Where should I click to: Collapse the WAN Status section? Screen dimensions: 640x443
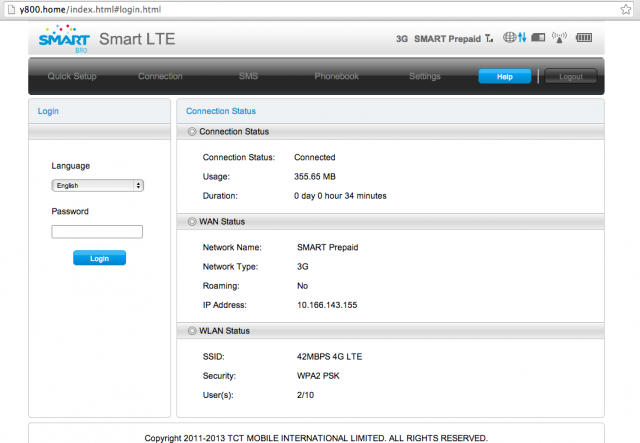[192, 222]
